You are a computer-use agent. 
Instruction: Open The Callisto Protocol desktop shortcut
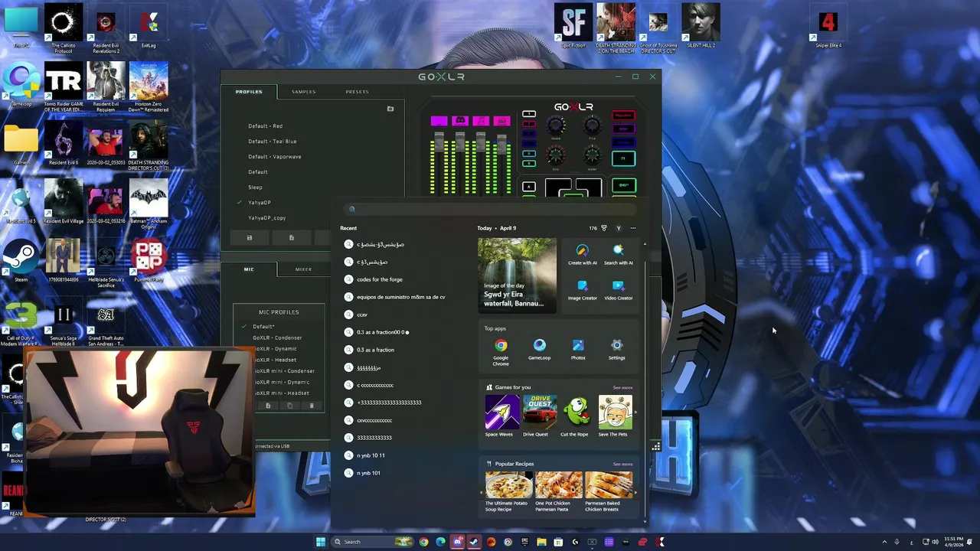(63, 27)
